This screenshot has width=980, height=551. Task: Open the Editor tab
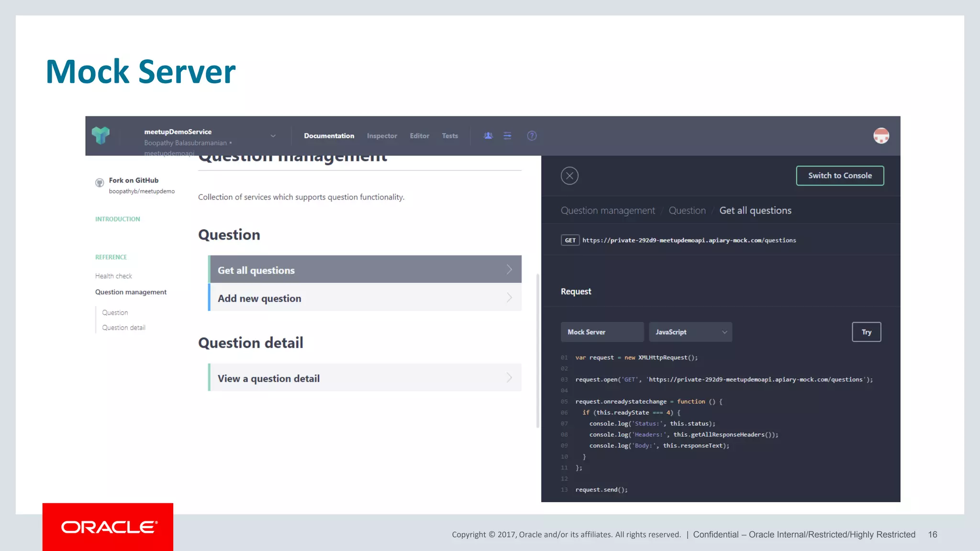419,136
